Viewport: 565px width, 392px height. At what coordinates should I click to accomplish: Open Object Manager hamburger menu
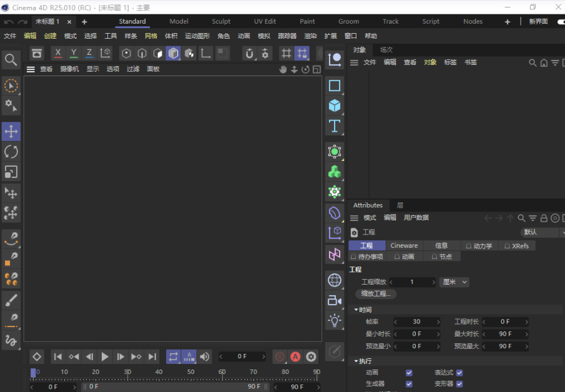[x=354, y=62]
